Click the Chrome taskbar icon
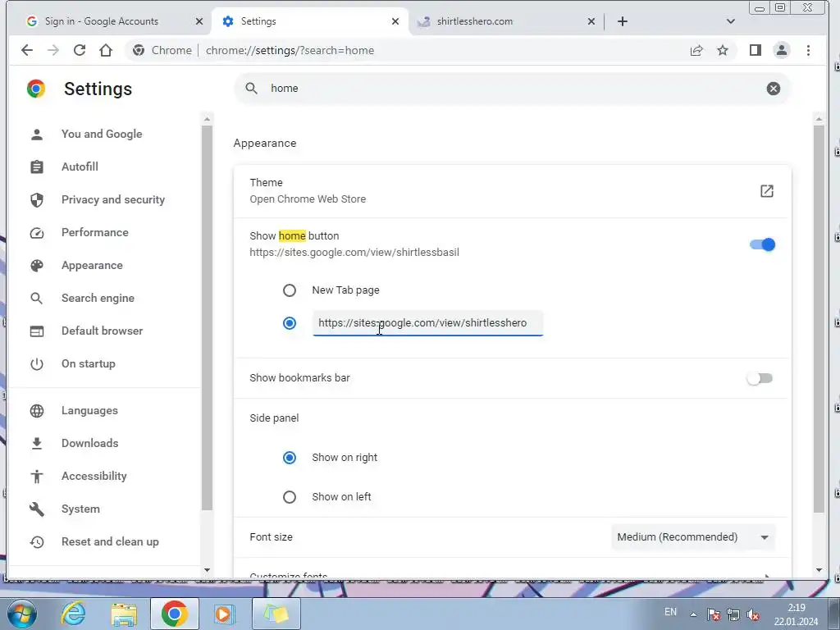This screenshot has height=630, width=840. [174, 614]
